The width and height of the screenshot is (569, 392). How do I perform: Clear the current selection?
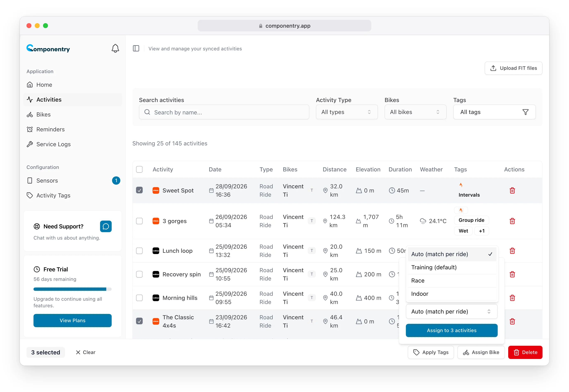[x=86, y=352]
